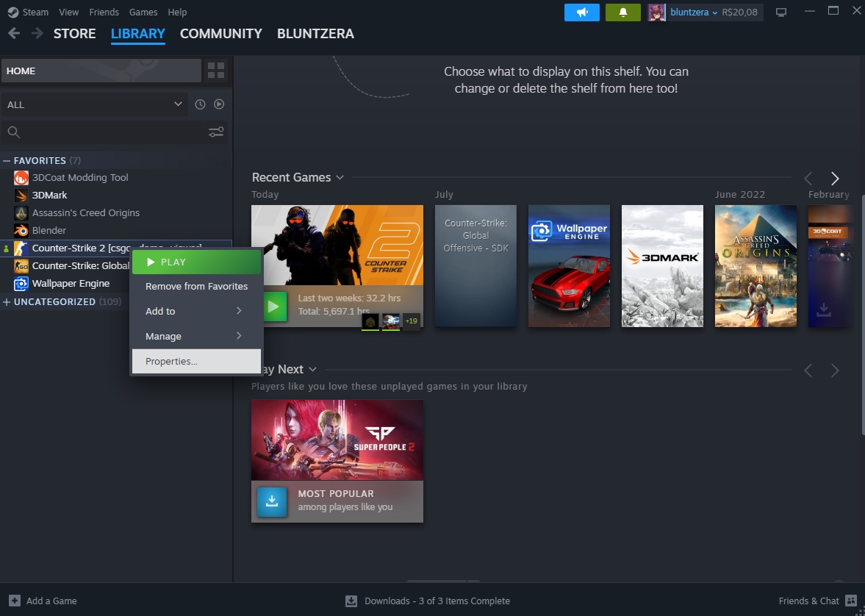The image size is (865, 616).
Task: Select 3DMark in the Favorites list
Action: [50, 196]
